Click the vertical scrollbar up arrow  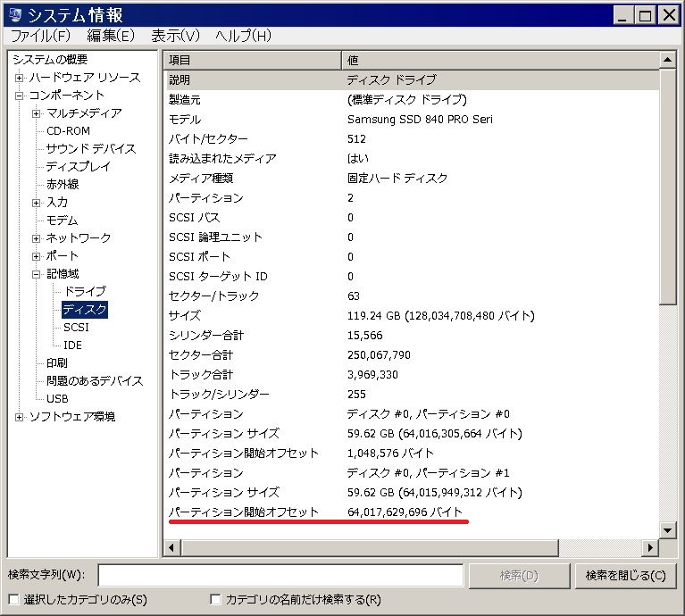667,60
